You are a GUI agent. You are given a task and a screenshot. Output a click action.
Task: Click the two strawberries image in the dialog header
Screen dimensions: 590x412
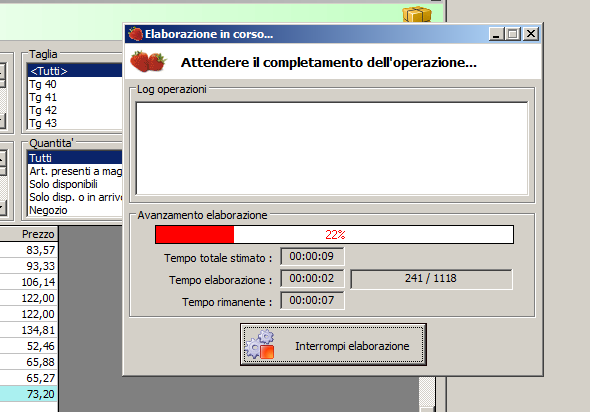click(x=148, y=61)
